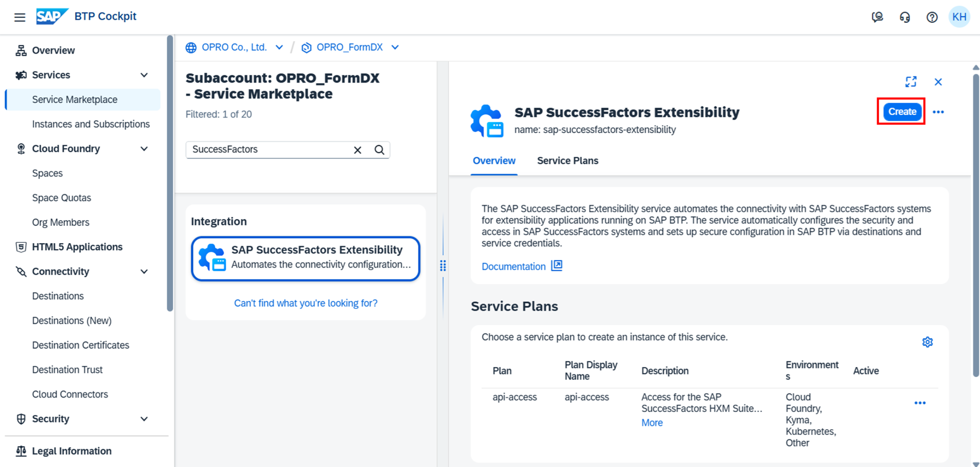Screen dimensions: 980x467
Task: Open the hamburger navigation menu
Action: click(x=20, y=17)
